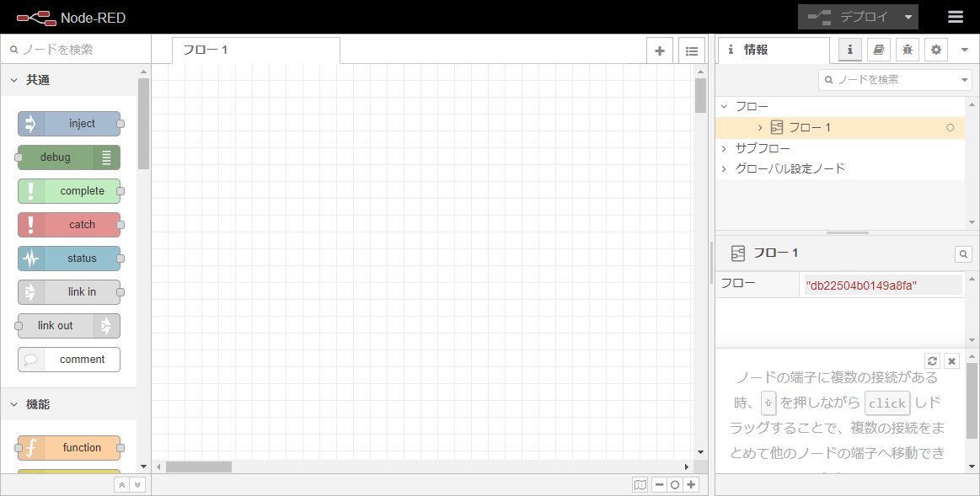Open the flow list button
Screen dimensions: 980x496
692,51
